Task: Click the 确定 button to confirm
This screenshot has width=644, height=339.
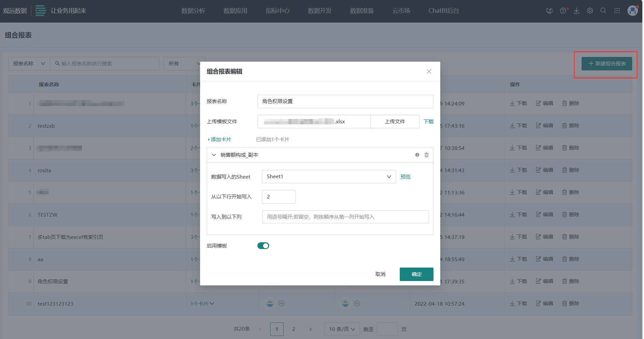Action: click(416, 274)
